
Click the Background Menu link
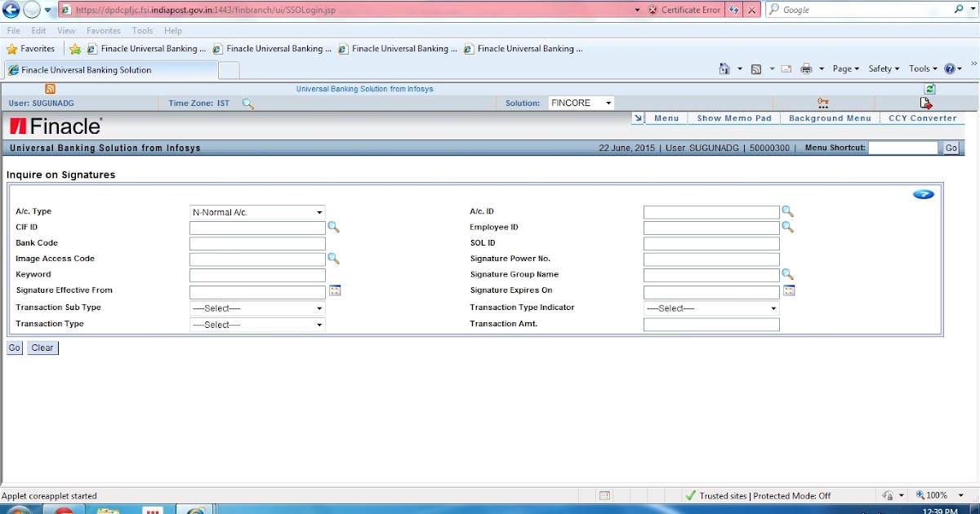click(830, 118)
